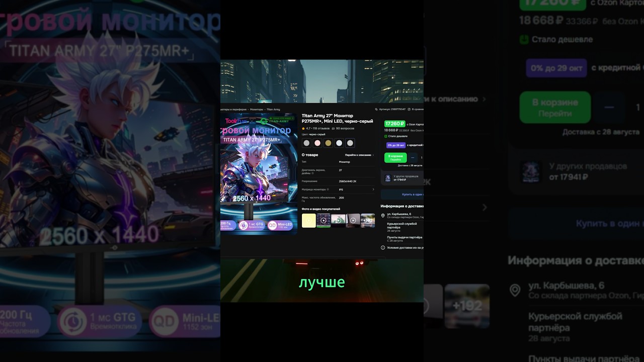Image resolution: width=644 pixels, height=362 pixels.
Task: Click the 27 screen diagonal value
Action: click(341, 170)
